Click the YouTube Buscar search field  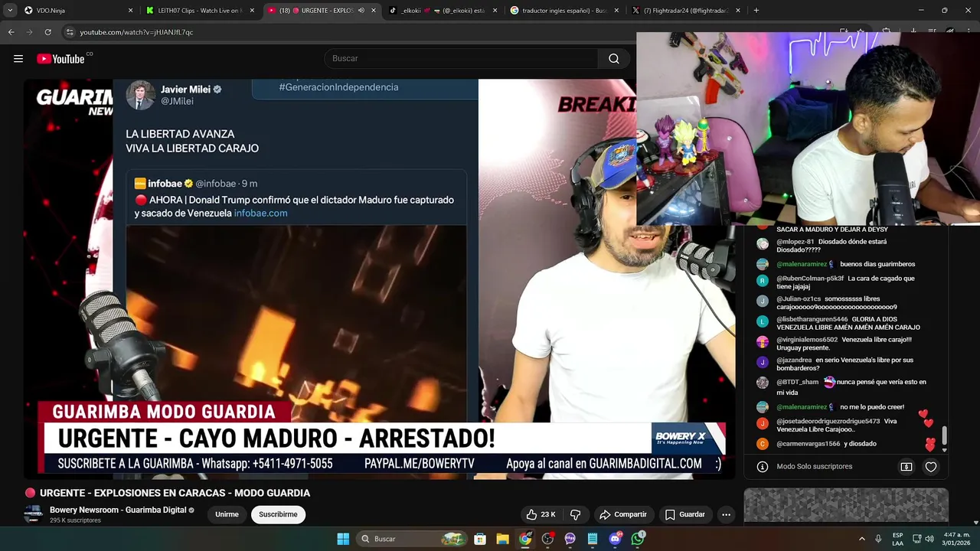[461, 59]
